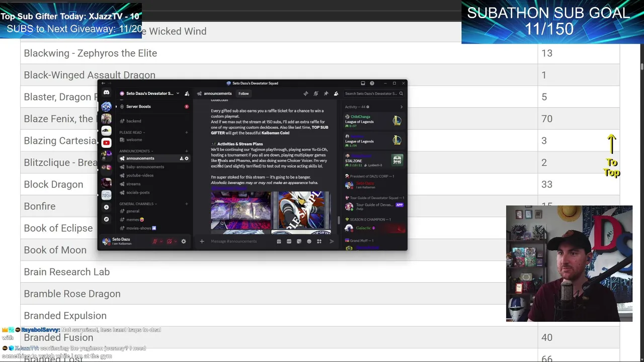
Task: Collapse the GENERAL CHANNELS category
Action: click(x=138, y=204)
